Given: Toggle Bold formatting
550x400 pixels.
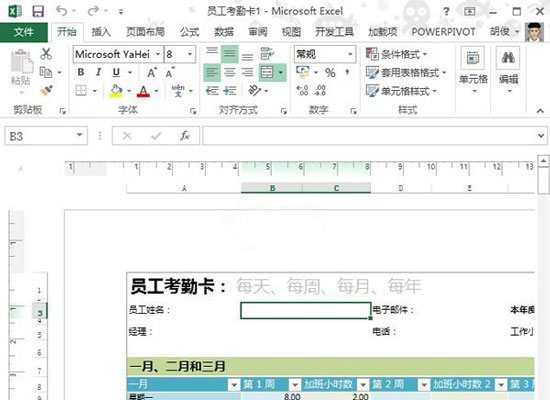Looking at the screenshot, I should (x=81, y=72).
